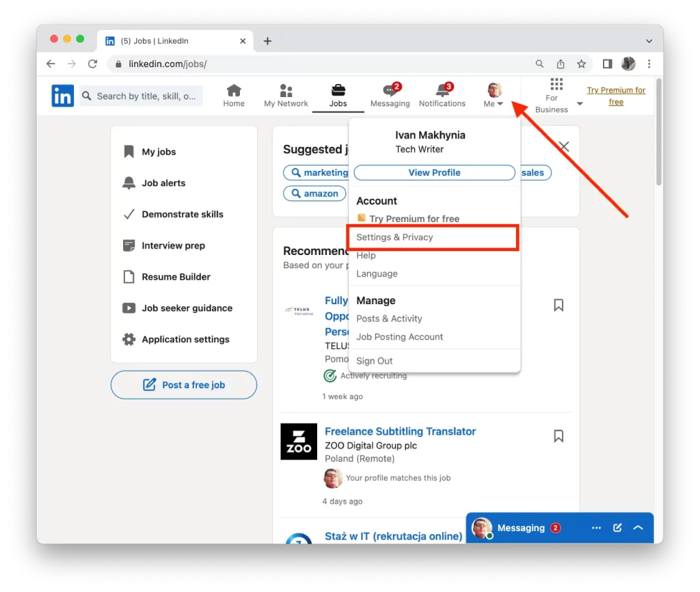
Task: Open the Chrome three-dot menu
Action: [x=649, y=64]
